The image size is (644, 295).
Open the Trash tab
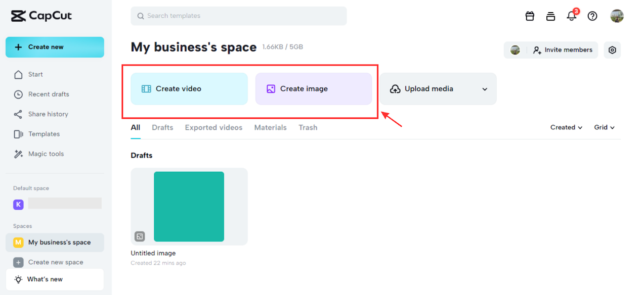click(x=308, y=127)
